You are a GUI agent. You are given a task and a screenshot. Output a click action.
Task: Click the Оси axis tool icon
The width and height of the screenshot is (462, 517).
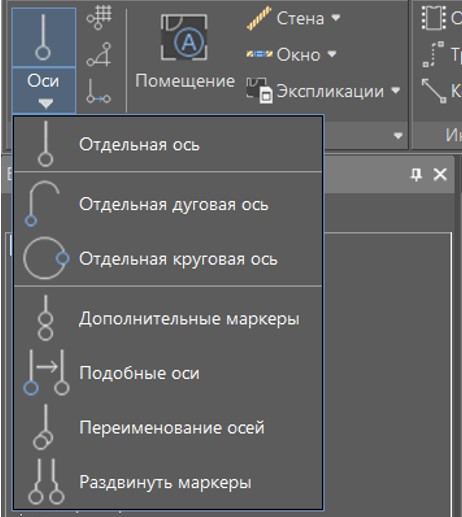click(43, 37)
